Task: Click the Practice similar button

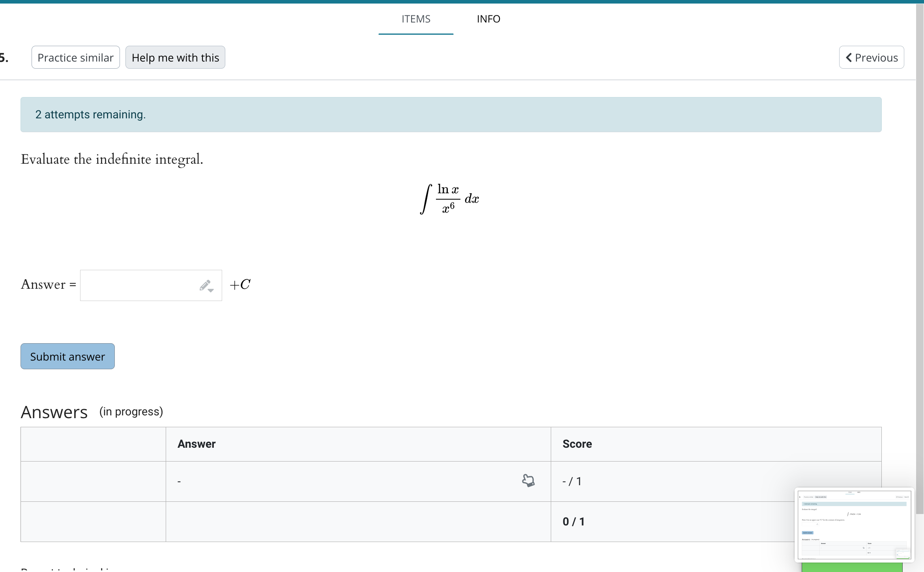Action: click(75, 57)
